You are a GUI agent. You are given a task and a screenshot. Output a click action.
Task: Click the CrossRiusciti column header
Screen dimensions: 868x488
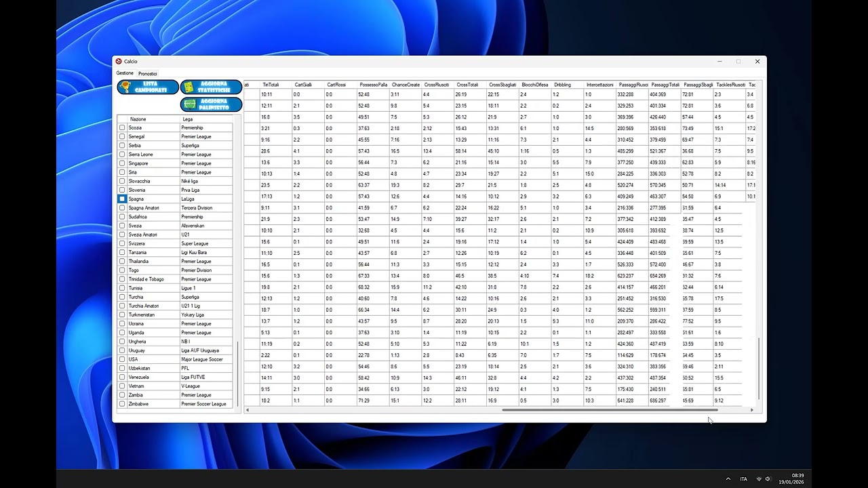pyautogui.click(x=437, y=85)
